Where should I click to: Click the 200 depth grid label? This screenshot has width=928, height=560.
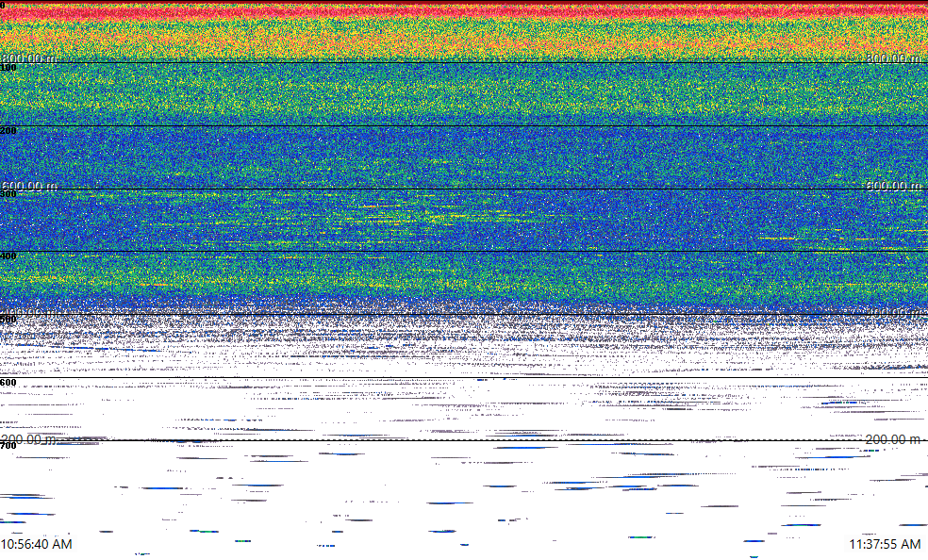(x=8, y=131)
